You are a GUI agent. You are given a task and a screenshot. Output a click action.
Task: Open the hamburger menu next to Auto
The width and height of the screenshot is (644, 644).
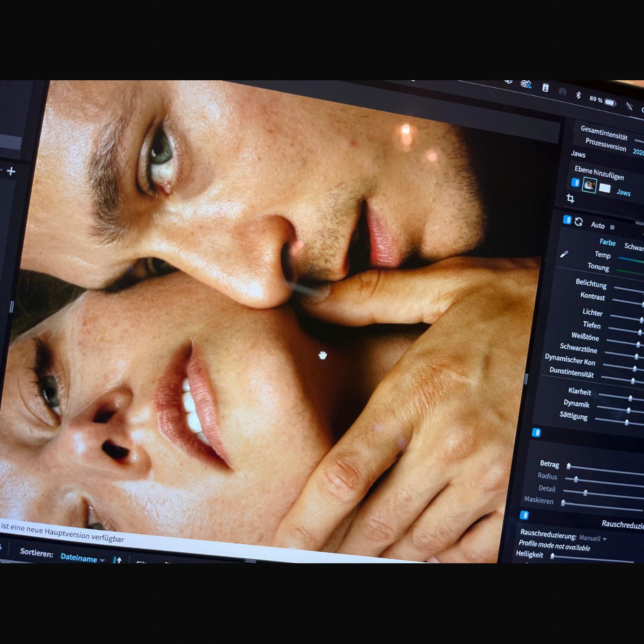click(612, 227)
